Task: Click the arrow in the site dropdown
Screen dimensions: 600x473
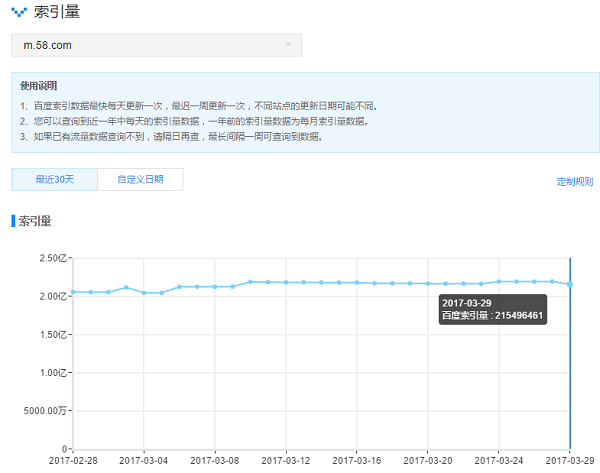Action: pyautogui.click(x=288, y=45)
